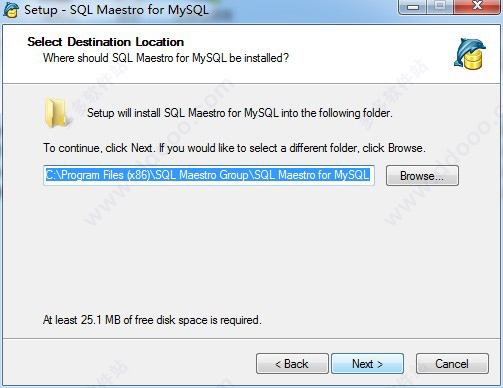
Task: Click the 'Setup will install' description line
Action: (x=240, y=113)
